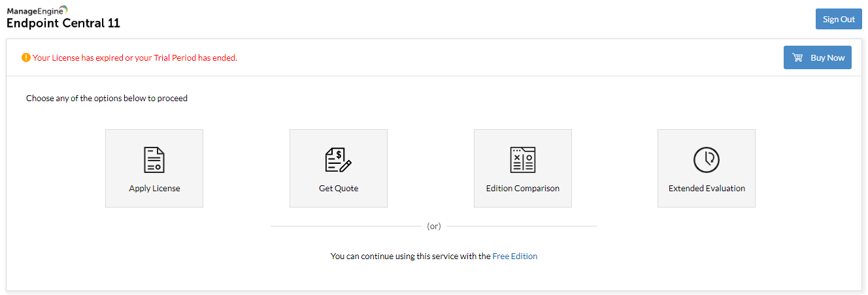Click the 'Choose any of the options' text
Viewport: 868px width, 295px height.
click(107, 99)
